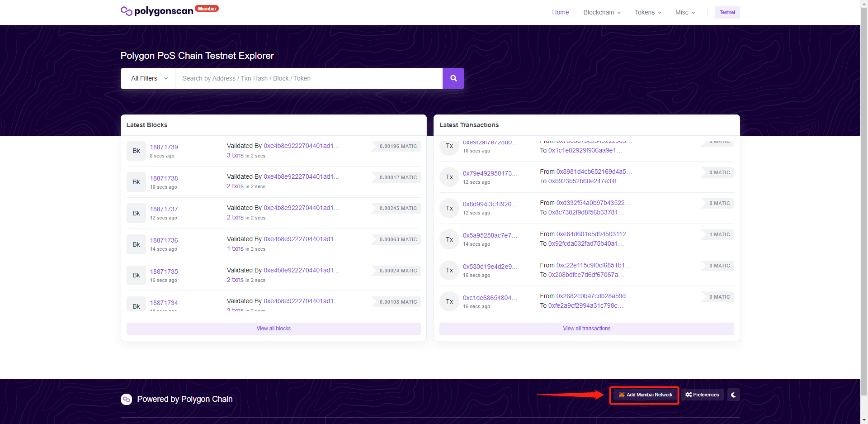Open transaction hash 0x5a95258ac7e7
The width and height of the screenshot is (868, 424).
[x=490, y=235]
